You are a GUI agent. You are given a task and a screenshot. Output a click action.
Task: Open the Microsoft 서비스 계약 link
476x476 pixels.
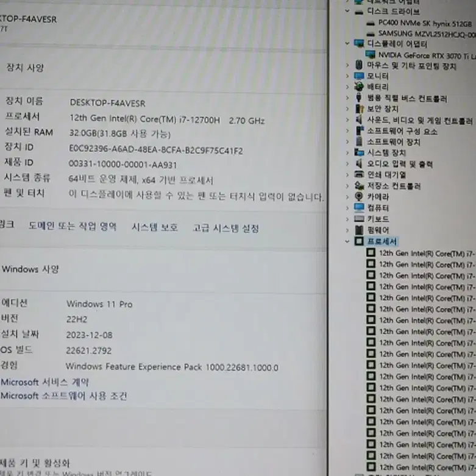[44, 382]
